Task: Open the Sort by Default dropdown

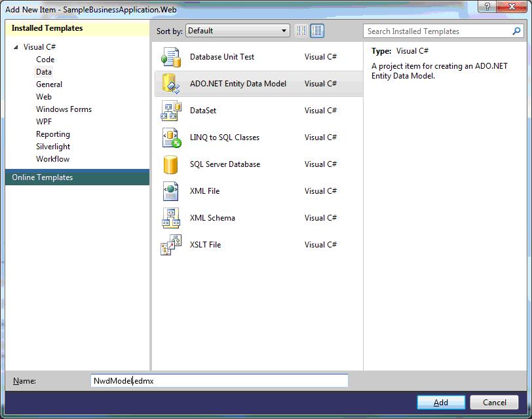Action: pyautogui.click(x=237, y=31)
